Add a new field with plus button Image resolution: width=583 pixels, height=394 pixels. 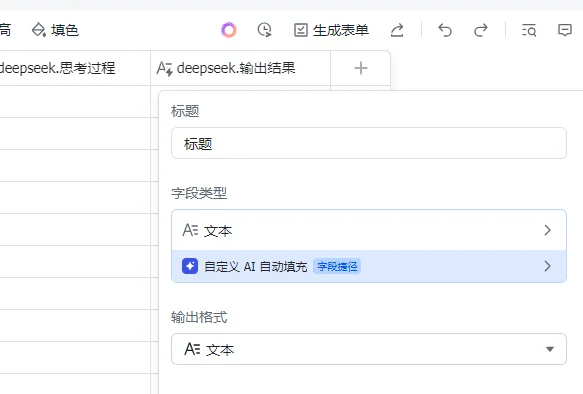[361, 68]
